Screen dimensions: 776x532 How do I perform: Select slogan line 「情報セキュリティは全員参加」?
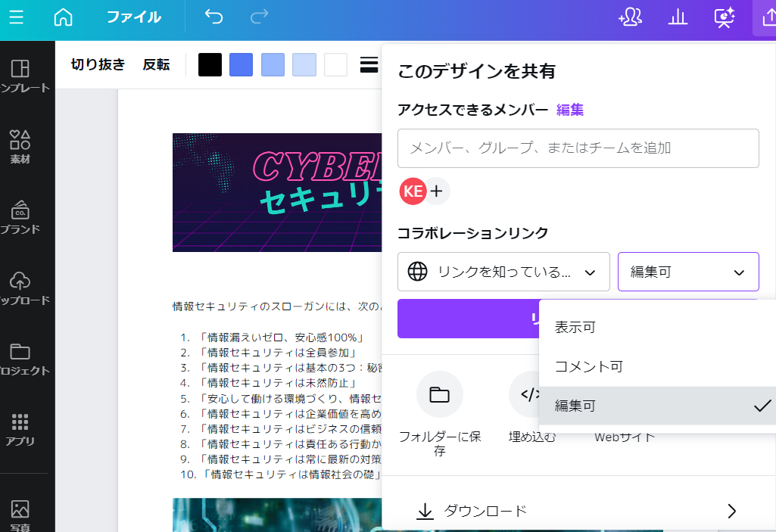click(x=278, y=353)
